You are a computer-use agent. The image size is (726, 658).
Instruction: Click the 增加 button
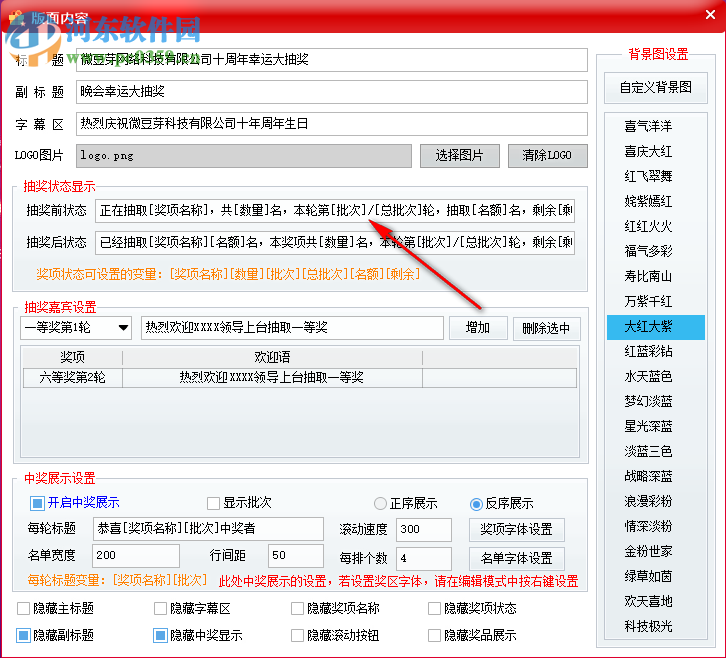coord(478,328)
